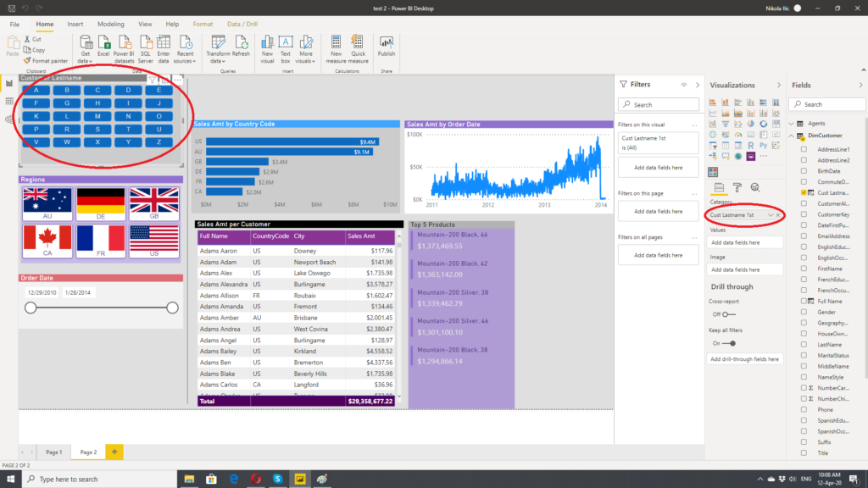868x488 pixels.
Task: Open Windows Start menu
Action: (10, 480)
